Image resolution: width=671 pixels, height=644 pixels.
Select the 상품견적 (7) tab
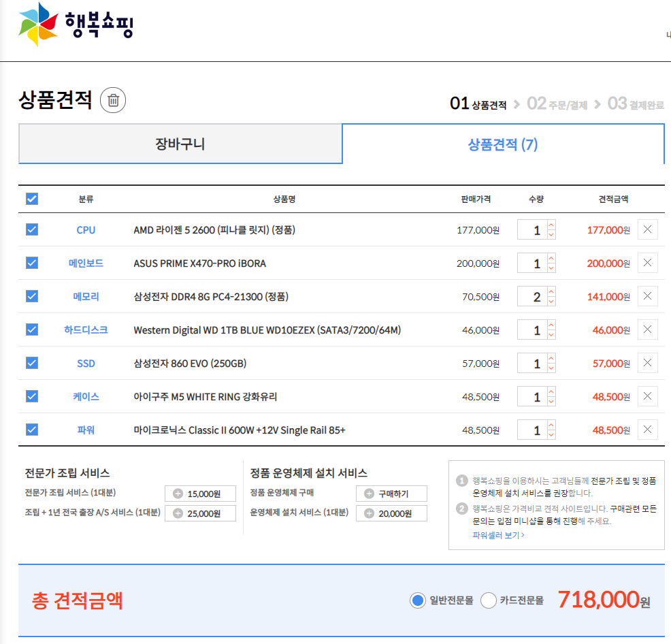click(x=503, y=144)
